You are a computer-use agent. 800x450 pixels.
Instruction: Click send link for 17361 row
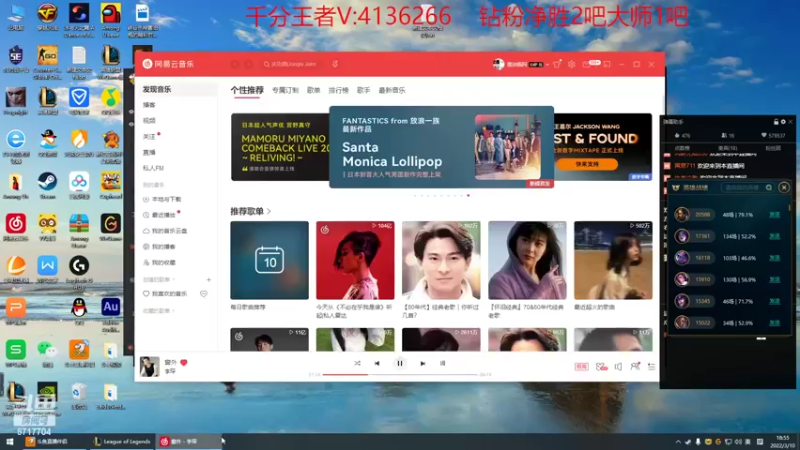pyautogui.click(x=774, y=236)
